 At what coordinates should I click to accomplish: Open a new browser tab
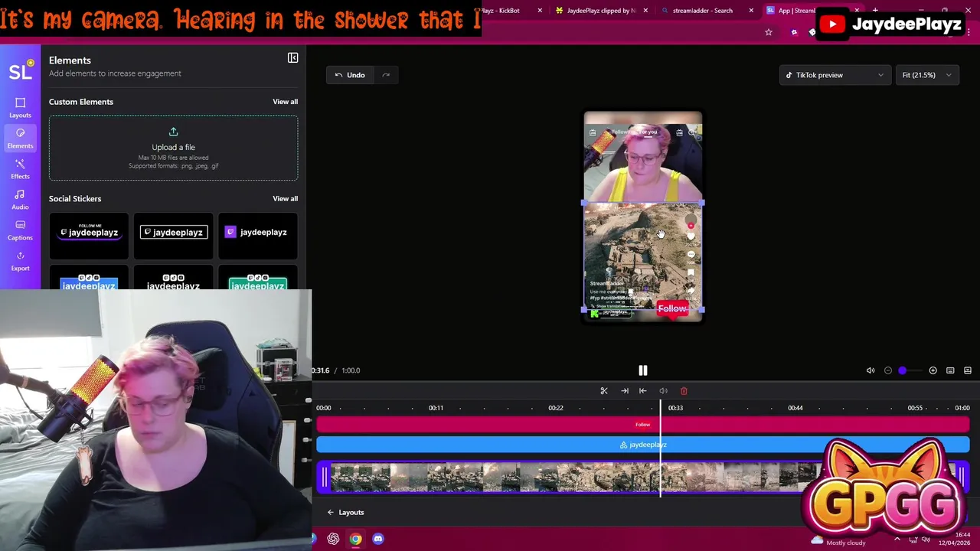click(x=875, y=11)
